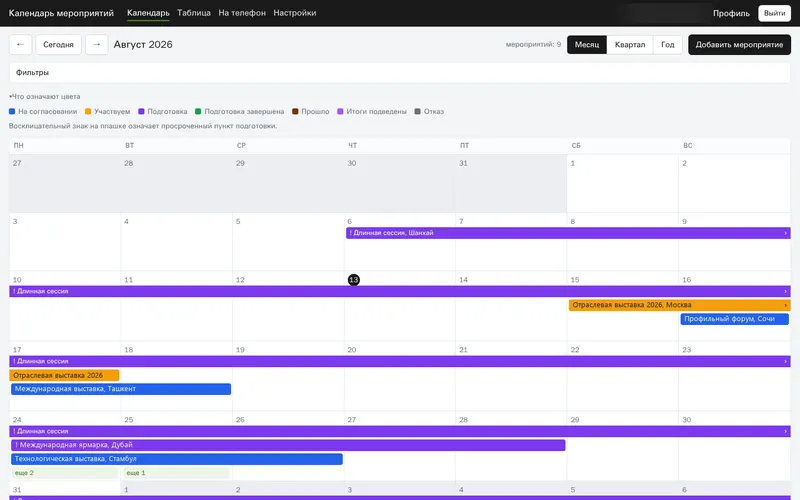Click the brown Прошло legend swatch
Viewport: 800px width, 500px height.
(x=295, y=111)
